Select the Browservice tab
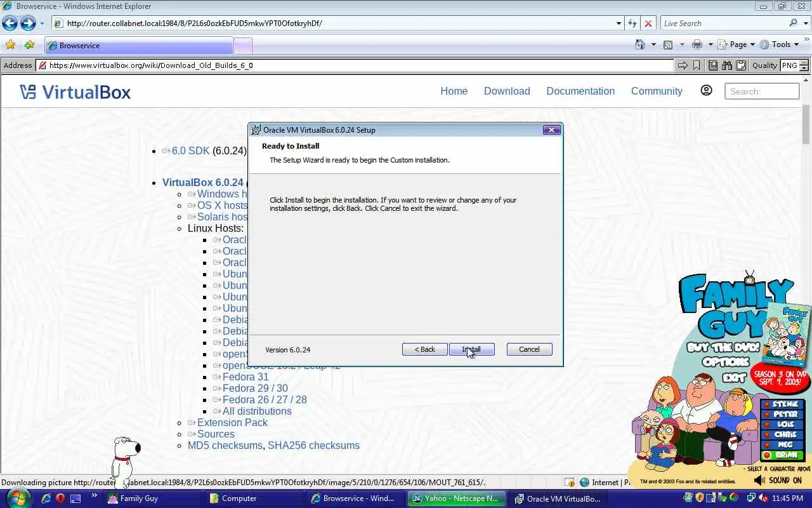812x508 pixels. (x=139, y=46)
